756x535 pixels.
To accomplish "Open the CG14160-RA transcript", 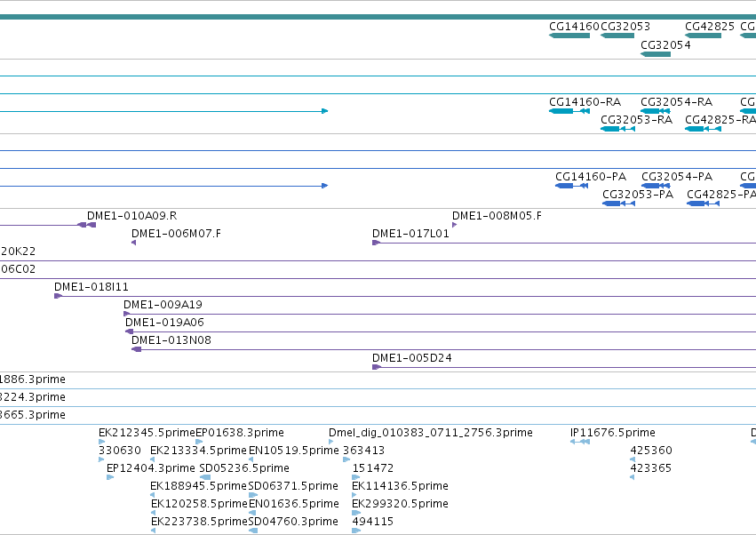I will 569,111.
